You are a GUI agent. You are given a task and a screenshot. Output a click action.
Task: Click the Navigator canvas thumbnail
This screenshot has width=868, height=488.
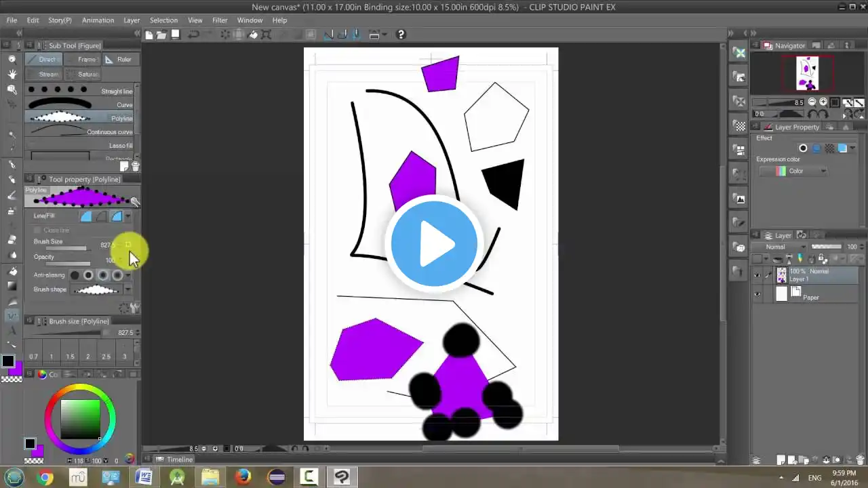[807, 73]
